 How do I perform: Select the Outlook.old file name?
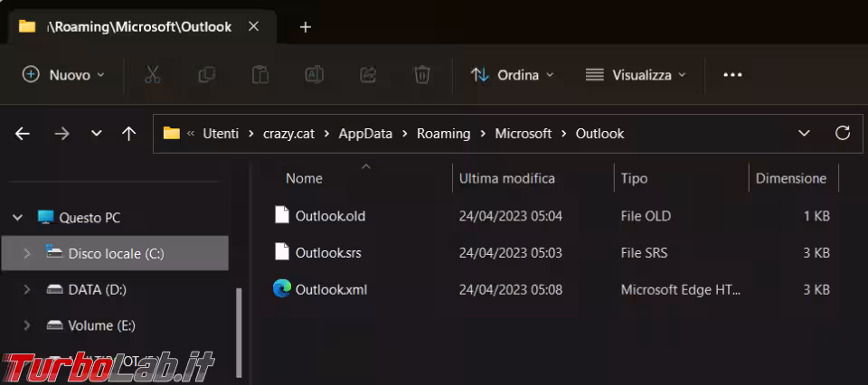click(331, 216)
